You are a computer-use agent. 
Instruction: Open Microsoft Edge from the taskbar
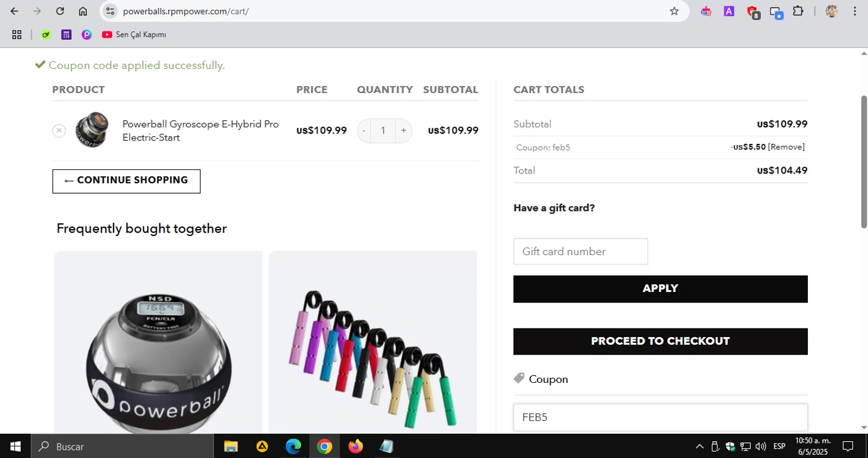293,446
